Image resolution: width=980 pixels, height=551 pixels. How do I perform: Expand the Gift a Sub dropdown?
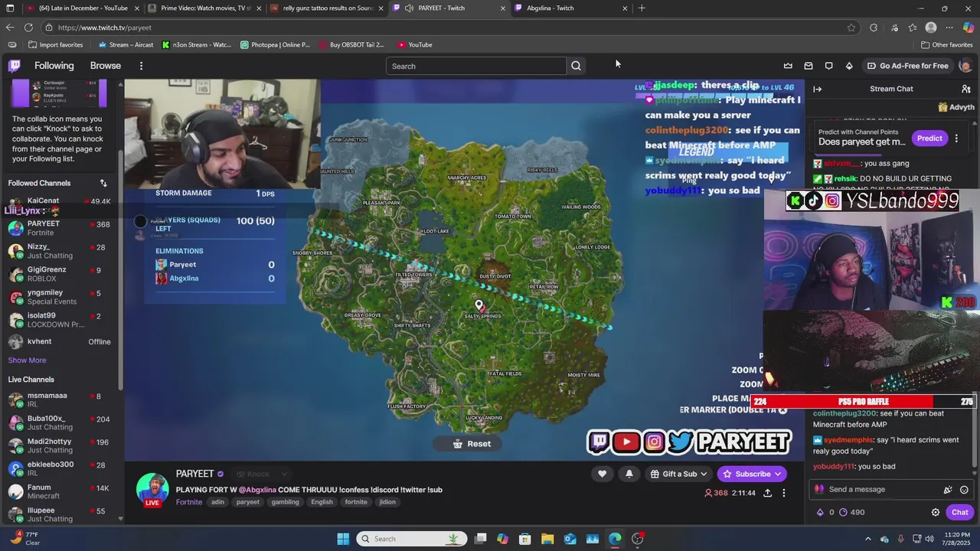[x=678, y=474]
